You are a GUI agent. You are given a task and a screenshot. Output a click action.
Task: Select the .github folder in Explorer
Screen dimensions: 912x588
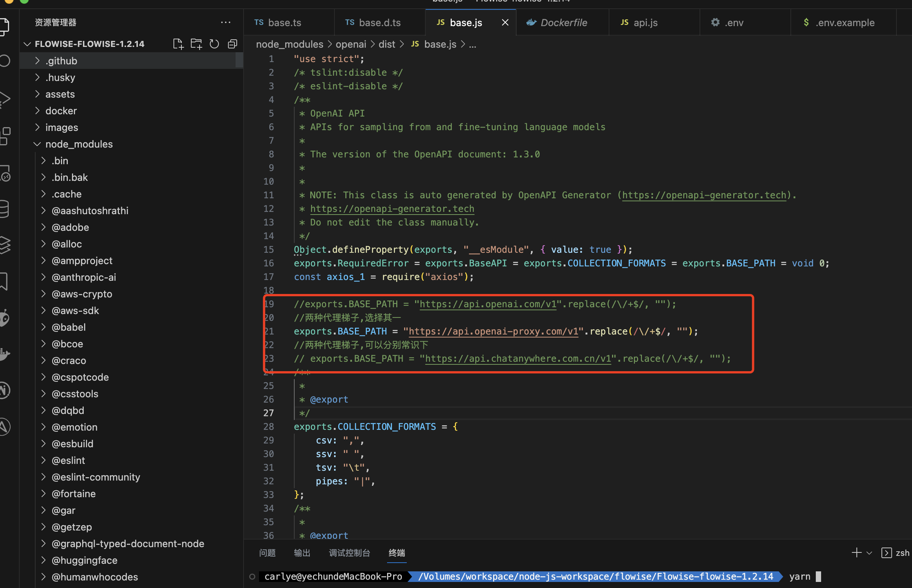[x=61, y=60]
